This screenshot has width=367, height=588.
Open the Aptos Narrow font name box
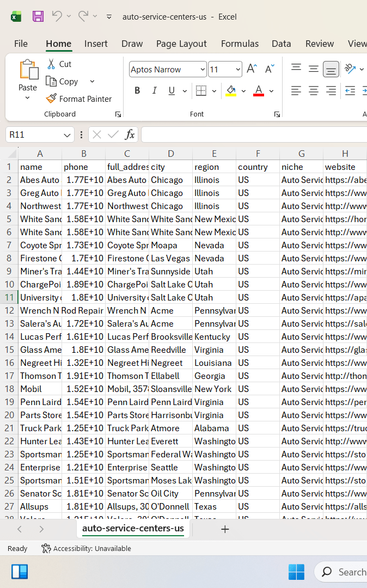tap(168, 69)
